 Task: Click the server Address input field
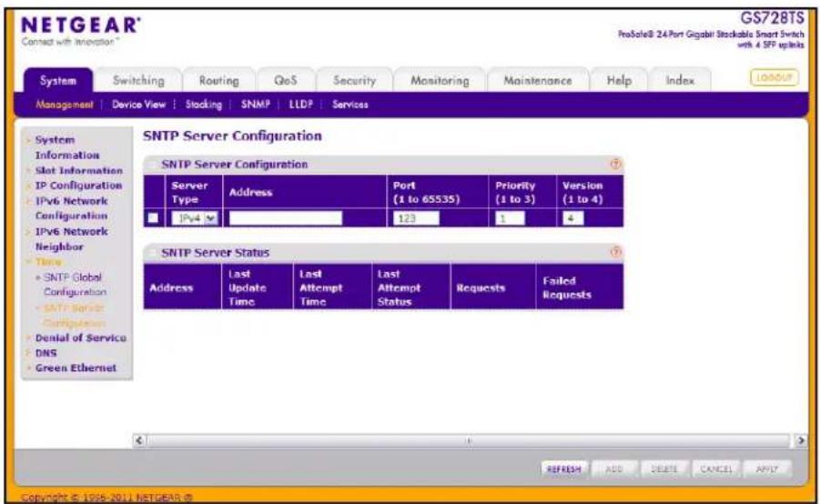coord(286,218)
